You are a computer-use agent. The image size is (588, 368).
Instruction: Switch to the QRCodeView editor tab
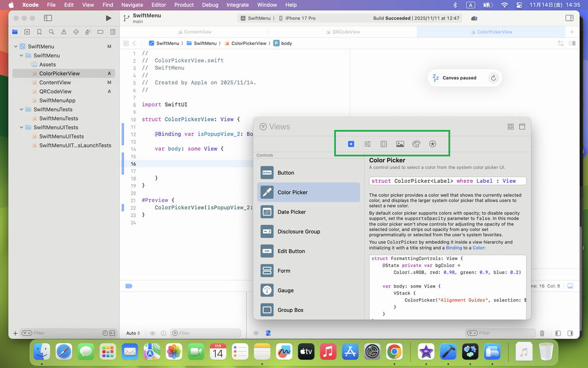(x=346, y=32)
